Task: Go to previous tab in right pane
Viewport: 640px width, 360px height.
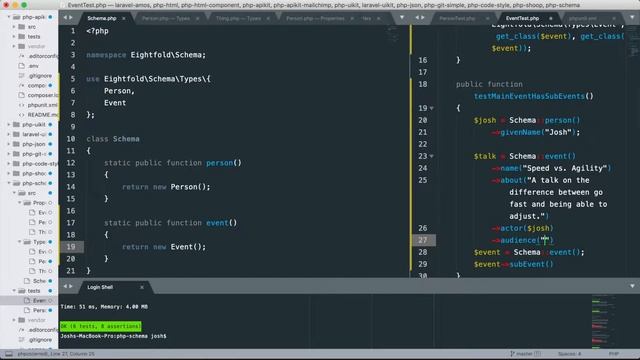Action: 417,18
